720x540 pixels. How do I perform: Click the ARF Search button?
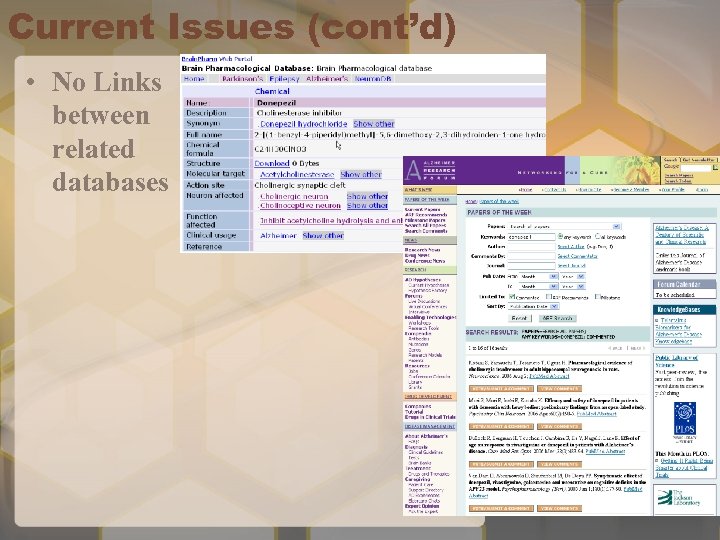(557, 318)
